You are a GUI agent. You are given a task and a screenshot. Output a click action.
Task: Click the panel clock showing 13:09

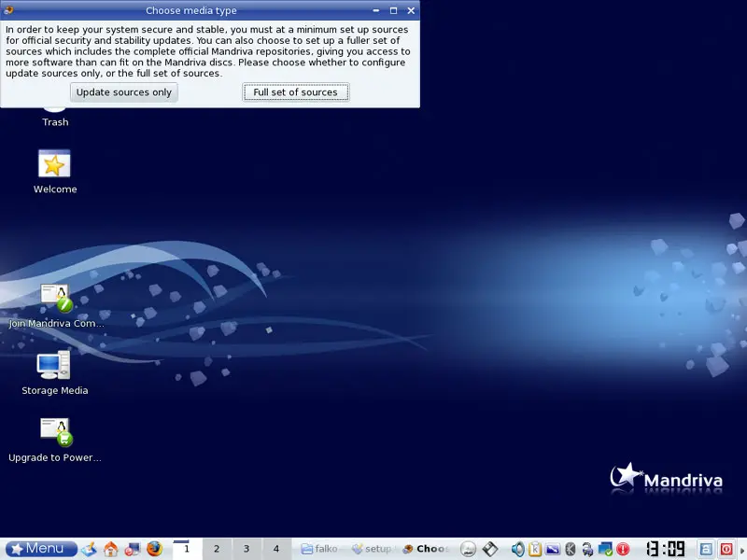pyautogui.click(x=665, y=549)
